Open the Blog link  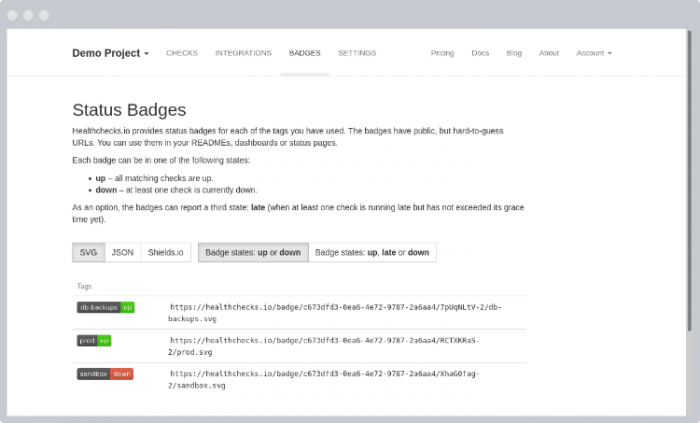514,53
